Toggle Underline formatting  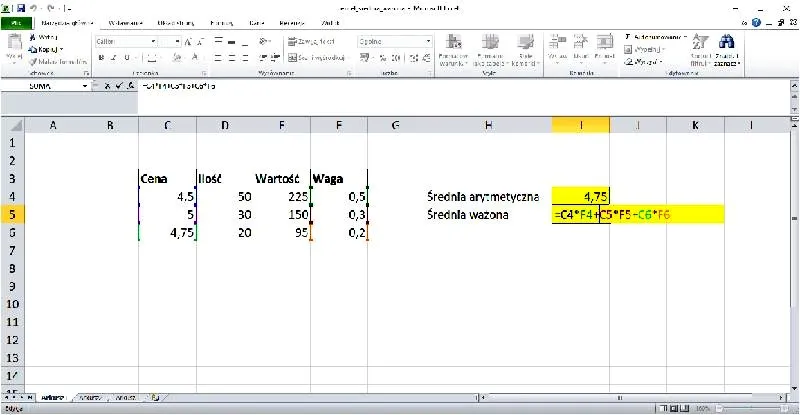pos(127,58)
